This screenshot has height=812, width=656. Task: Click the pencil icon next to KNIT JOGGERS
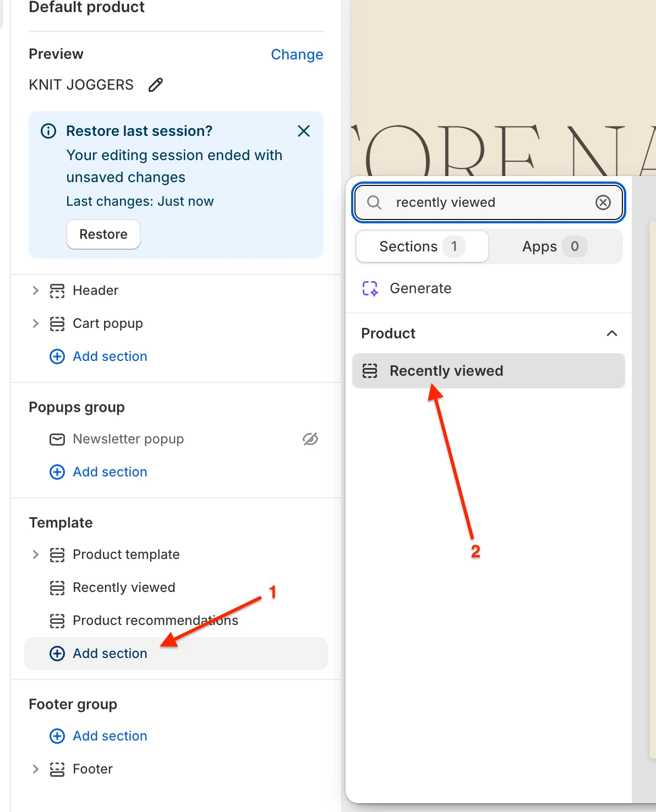click(156, 85)
